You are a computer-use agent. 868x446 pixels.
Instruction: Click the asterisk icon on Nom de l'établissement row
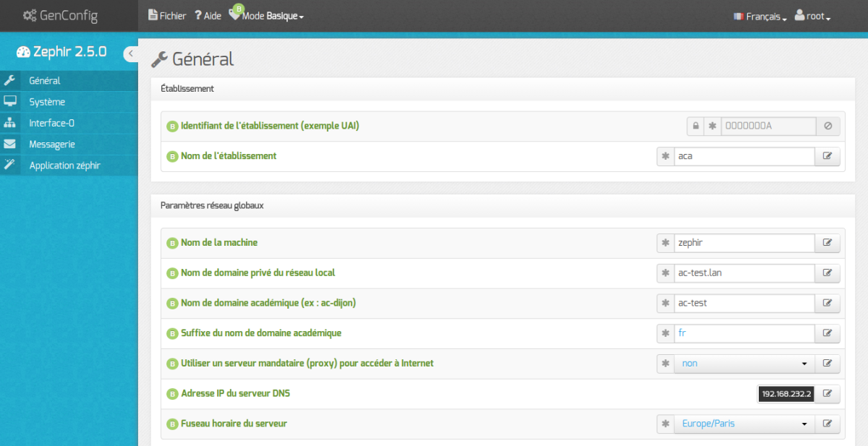click(x=665, y=156)
